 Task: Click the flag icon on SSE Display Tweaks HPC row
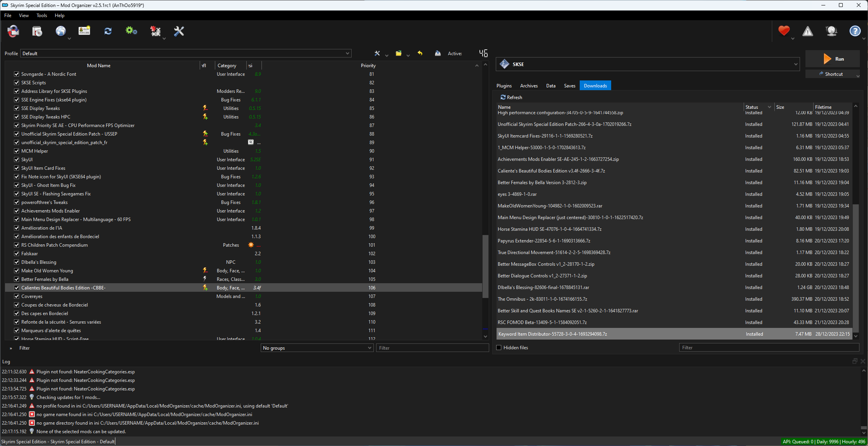click(x=205, y=117)
